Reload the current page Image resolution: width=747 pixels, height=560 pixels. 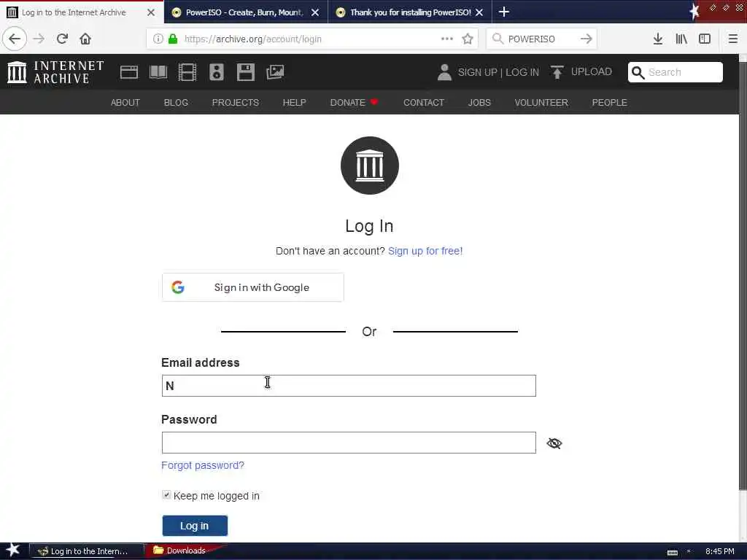pos(62,39)
